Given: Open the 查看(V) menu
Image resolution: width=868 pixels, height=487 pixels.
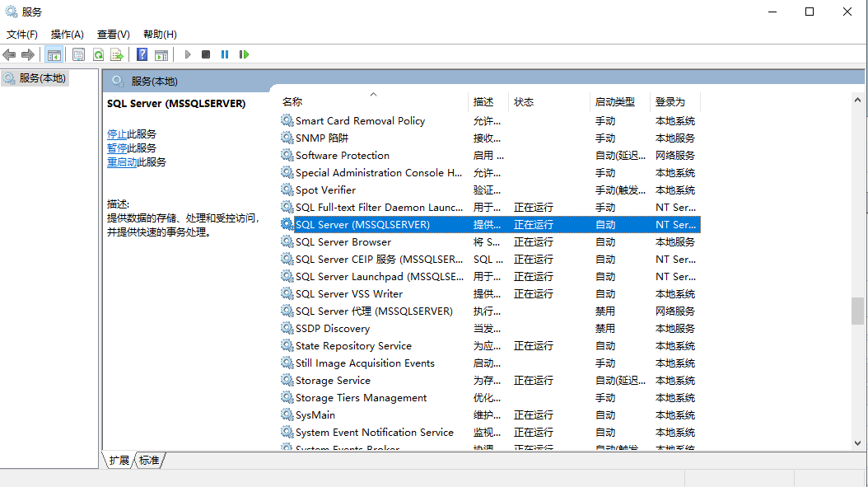Looking at the screenshot, I should click(113, 35).
